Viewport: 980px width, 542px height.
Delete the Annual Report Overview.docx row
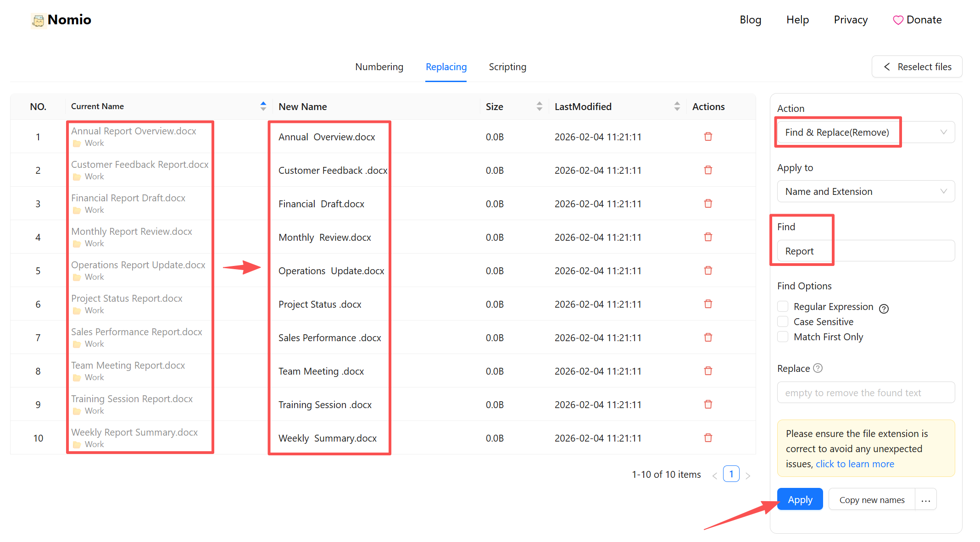(x=708, y=137)
